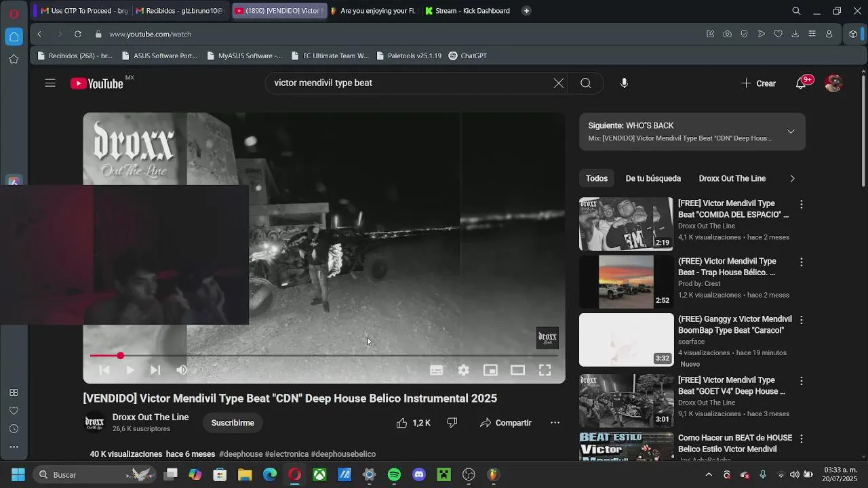This screenshot has height=488, width=868.
Task: Subscribe with the Suscribirme button
Action: (233, 423)
